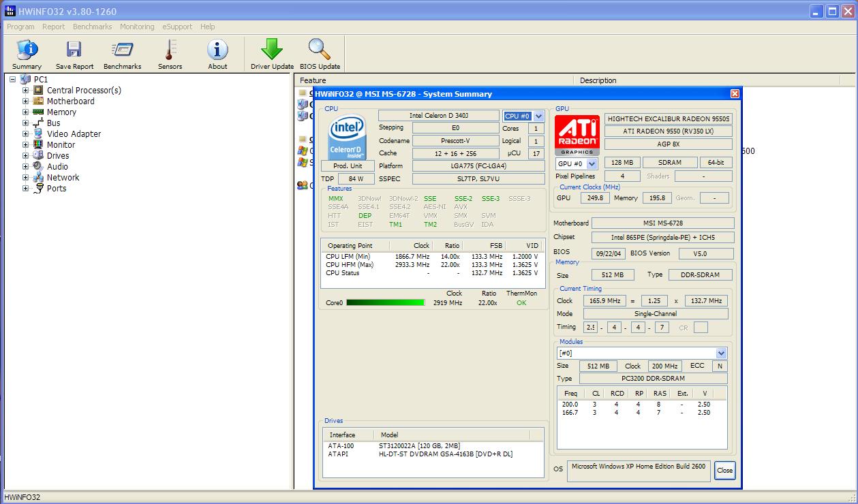Open the GPU #0 selector dropdown
The image size is (858, 504).
592,164
